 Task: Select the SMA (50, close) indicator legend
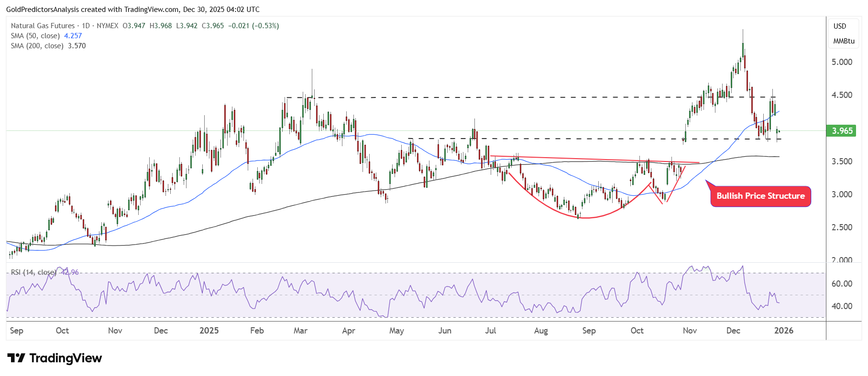[x=35, y=36]
